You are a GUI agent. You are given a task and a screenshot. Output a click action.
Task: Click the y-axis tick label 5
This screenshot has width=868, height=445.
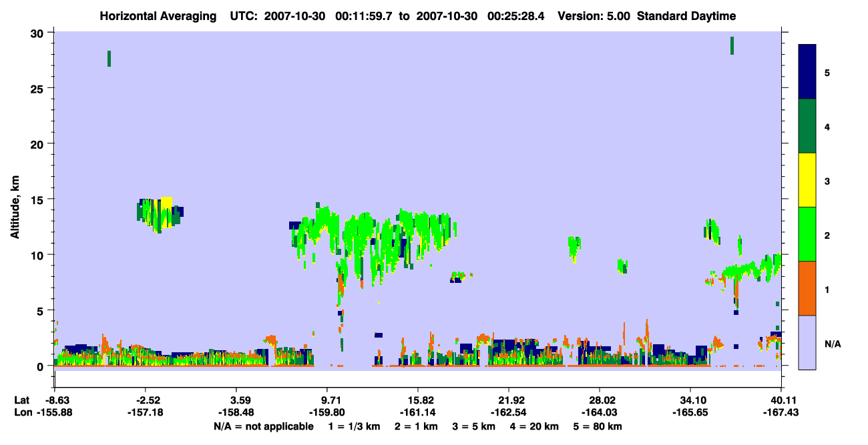click(x=41, y=311)
